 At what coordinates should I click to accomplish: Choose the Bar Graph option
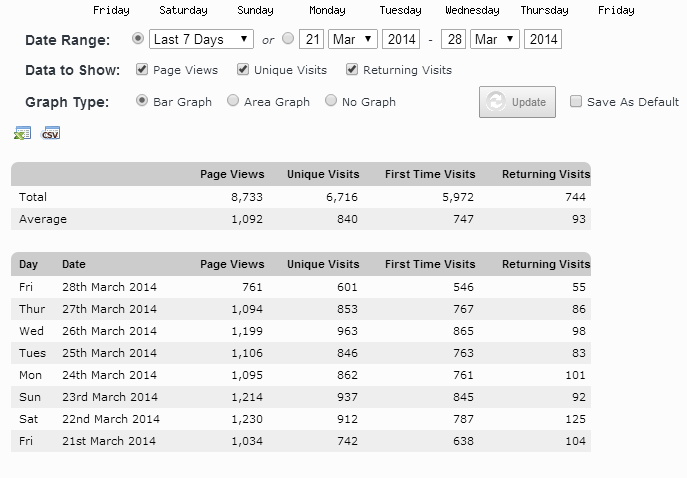click(x=142, y=101)
